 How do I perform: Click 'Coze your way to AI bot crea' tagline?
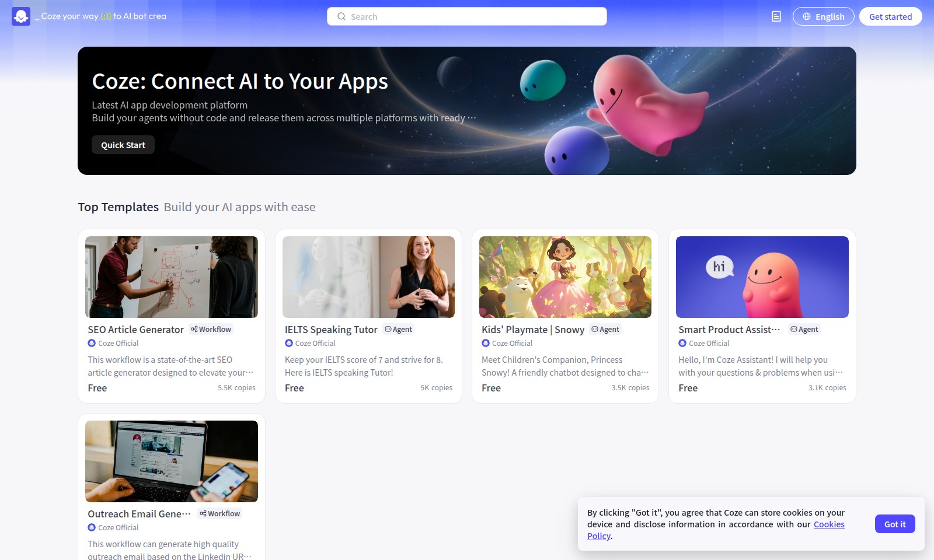[x=100, y=16]
